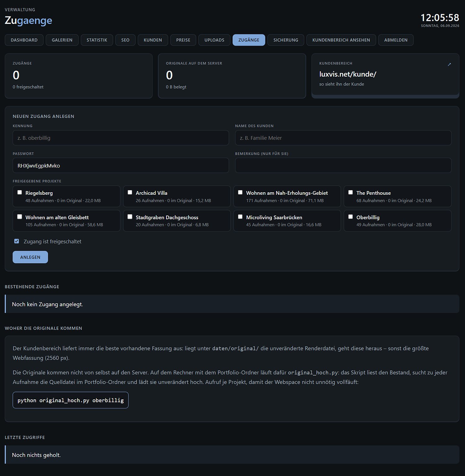Screen dimensions: 465x476
Task: Go to the Uploads tab
Action: 215,40
